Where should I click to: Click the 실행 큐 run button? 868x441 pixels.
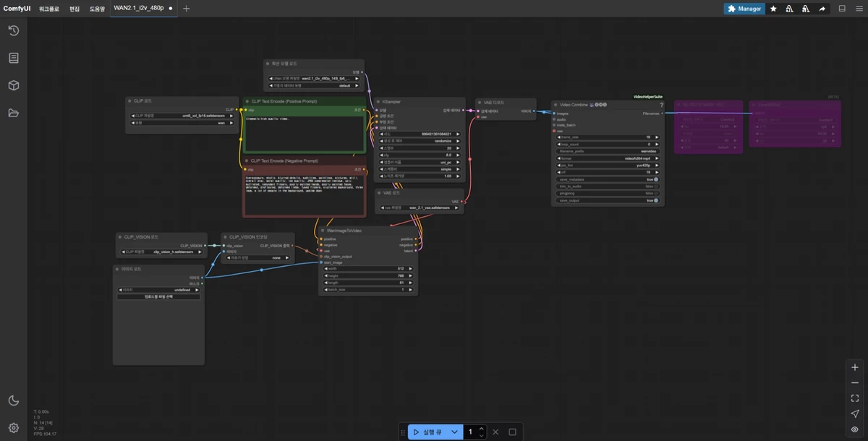pyautogui.click(x=427, y=432)
